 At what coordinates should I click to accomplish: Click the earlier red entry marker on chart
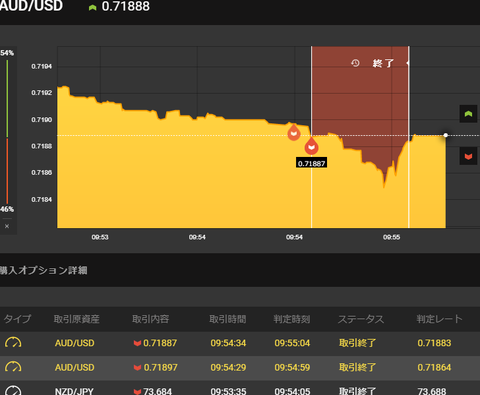(x=294, y=132)
